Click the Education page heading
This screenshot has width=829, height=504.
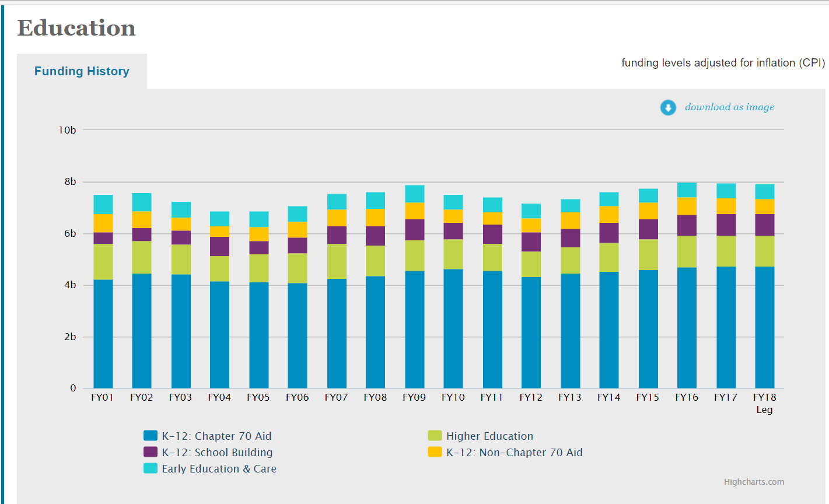click(76, 28)
